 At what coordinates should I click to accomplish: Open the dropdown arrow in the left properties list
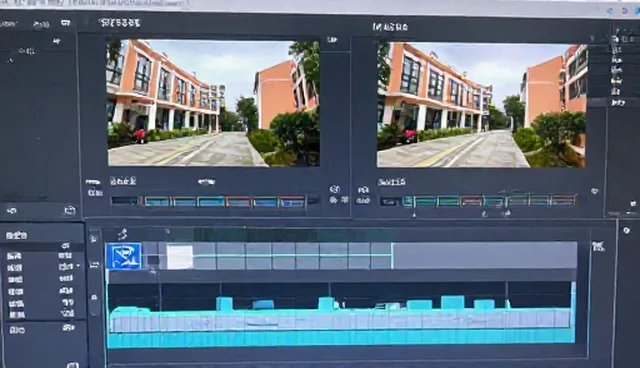point(78,266)
